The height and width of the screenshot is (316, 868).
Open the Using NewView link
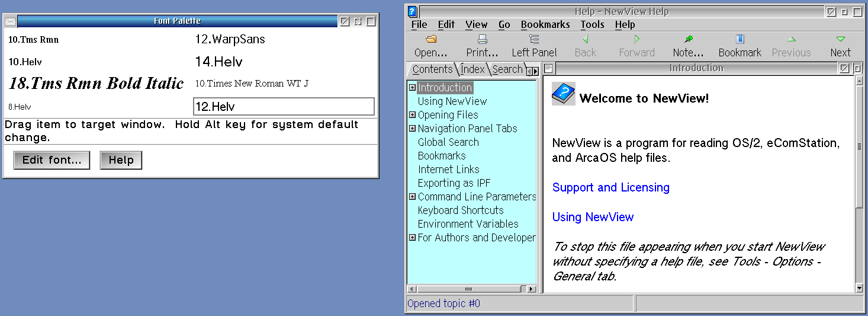pyautogui.click(x=593, y=217)
